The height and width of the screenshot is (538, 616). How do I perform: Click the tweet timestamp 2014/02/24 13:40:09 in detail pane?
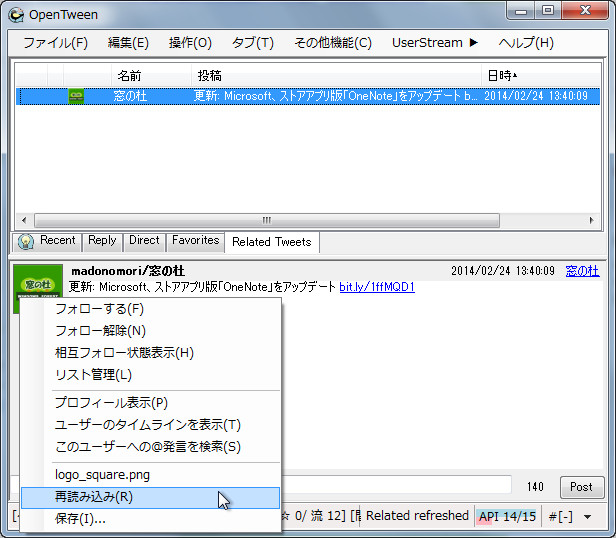[x=502, y=271]
